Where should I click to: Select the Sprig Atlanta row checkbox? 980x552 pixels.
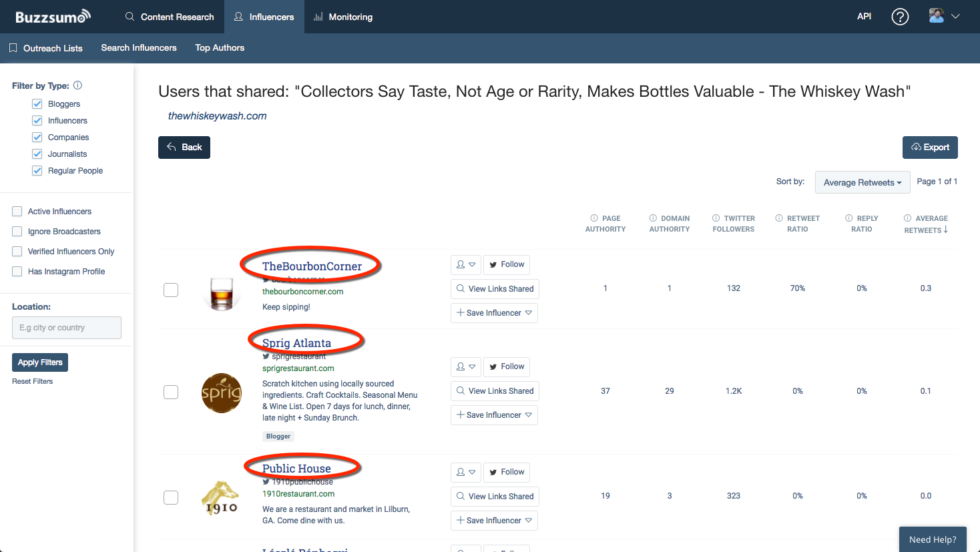(x=171, y=392)
